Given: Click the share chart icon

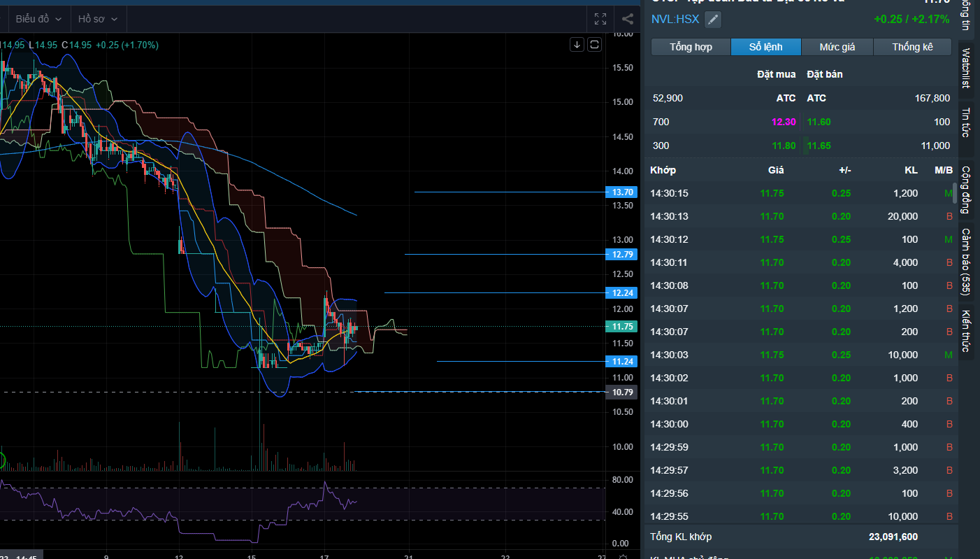Looking at the screenshot, I should point(628,19).
